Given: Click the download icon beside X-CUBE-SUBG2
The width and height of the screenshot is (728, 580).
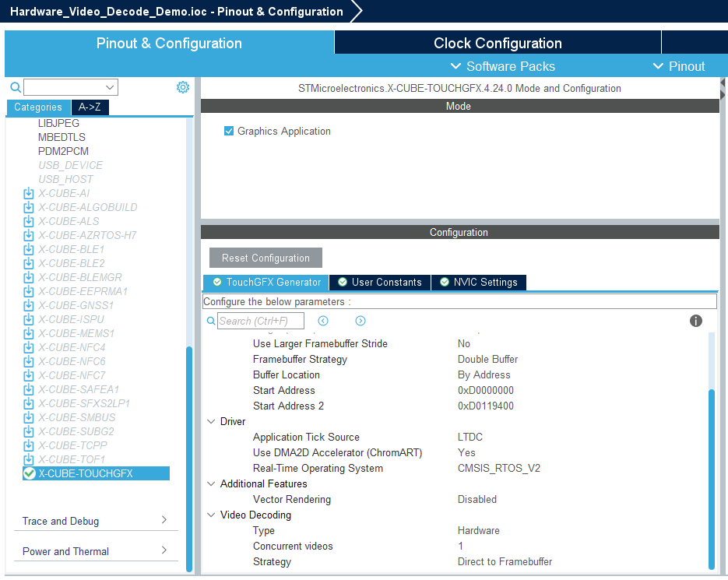Looking at the screenshot, I should (x=29, y=431).
